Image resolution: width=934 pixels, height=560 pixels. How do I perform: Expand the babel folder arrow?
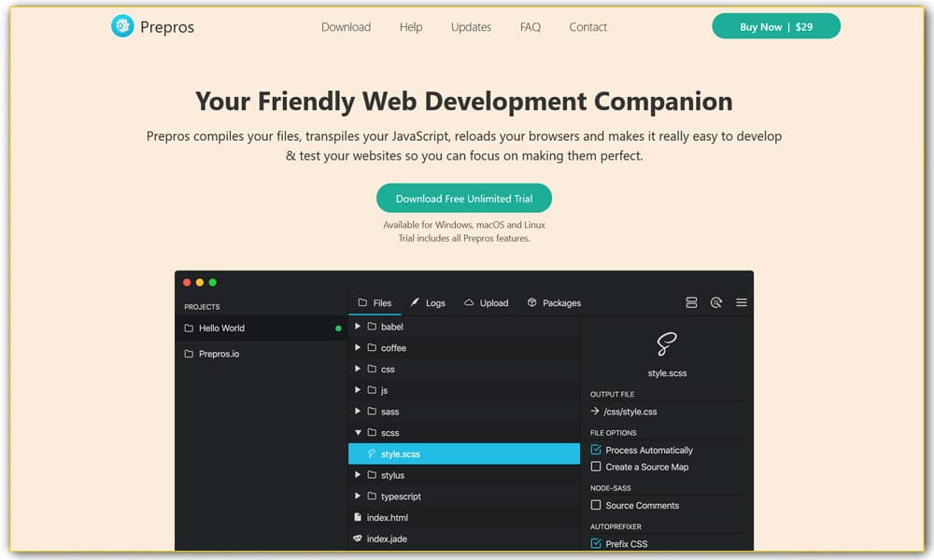coord(358,327)
